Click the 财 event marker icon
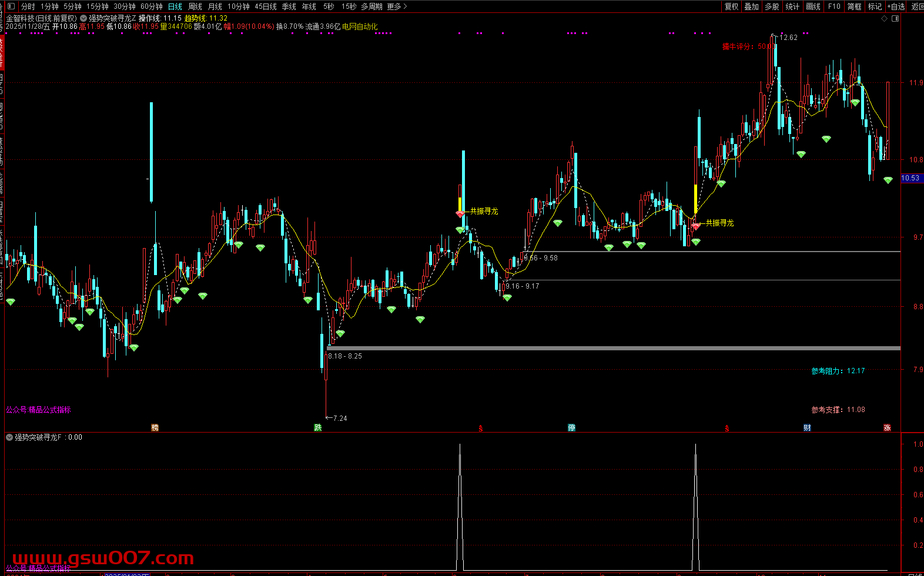The height and width of the screenshot is (576, 924). (807, 427)
